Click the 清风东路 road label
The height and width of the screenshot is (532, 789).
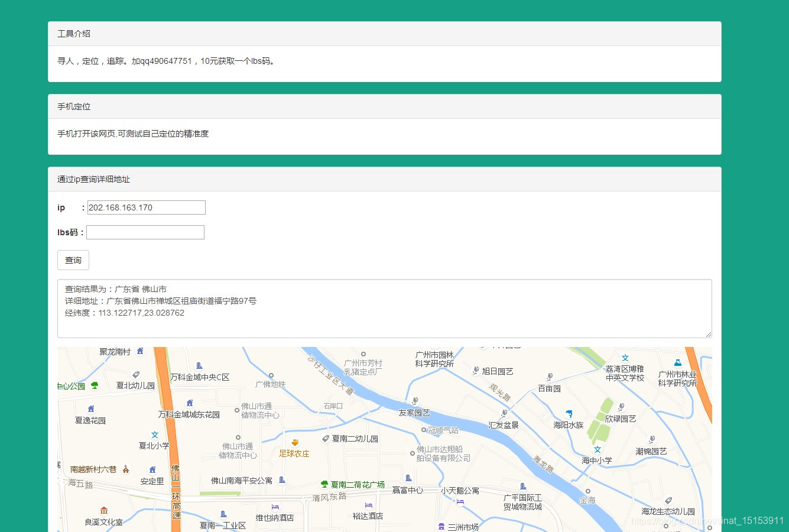click(x=329, y=497)
